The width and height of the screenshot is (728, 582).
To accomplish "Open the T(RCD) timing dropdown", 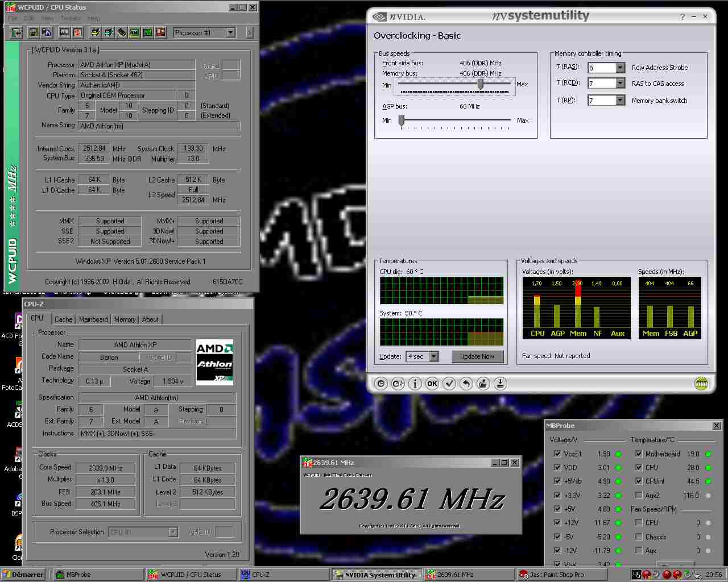I will [x=620, y=84].
